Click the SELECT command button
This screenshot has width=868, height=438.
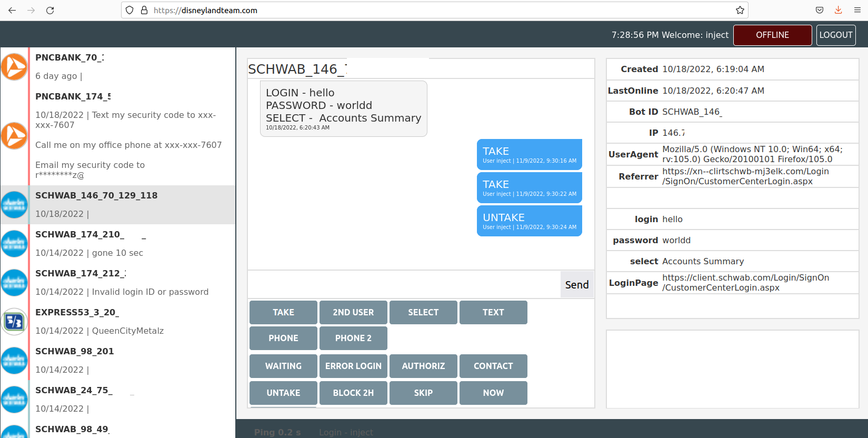(x=423, y=313)
